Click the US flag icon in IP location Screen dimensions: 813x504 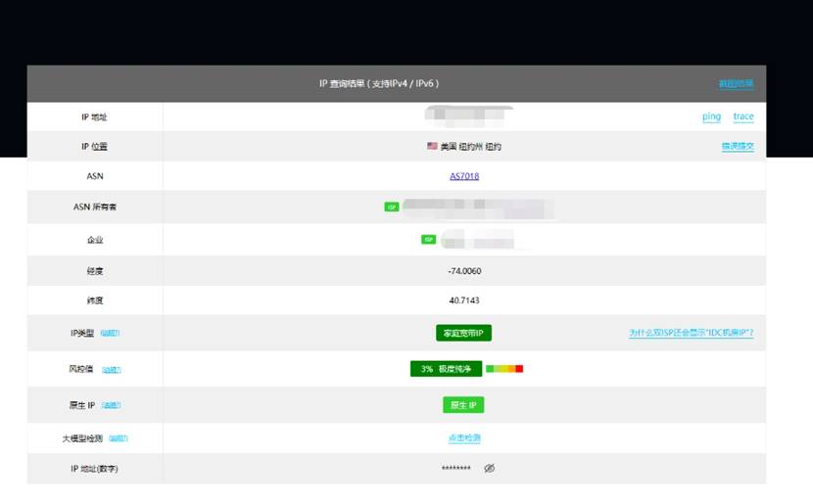pos(432,146)
